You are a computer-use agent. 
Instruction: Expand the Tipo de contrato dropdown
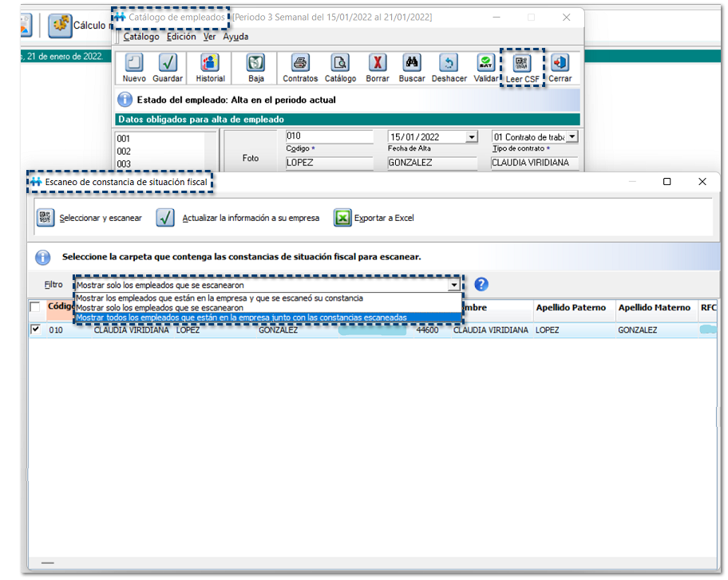pyautogui.click(x=572, y=137)
